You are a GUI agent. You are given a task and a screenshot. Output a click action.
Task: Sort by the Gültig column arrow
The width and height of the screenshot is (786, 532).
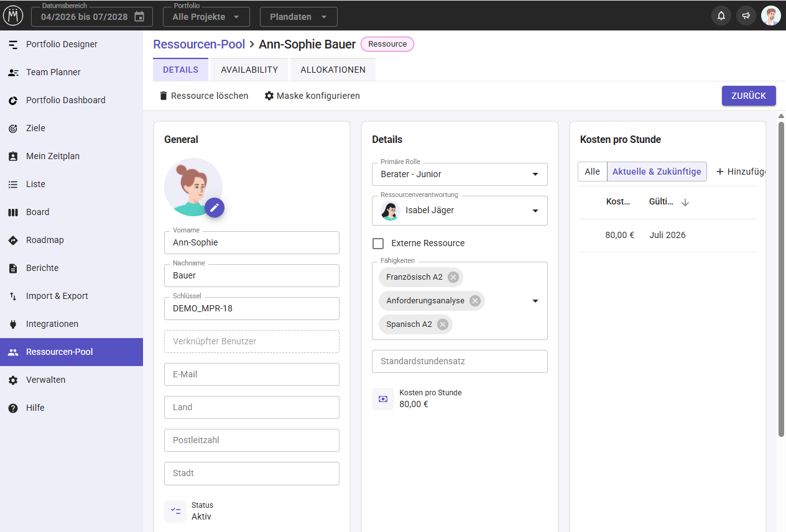click(685, 203)
